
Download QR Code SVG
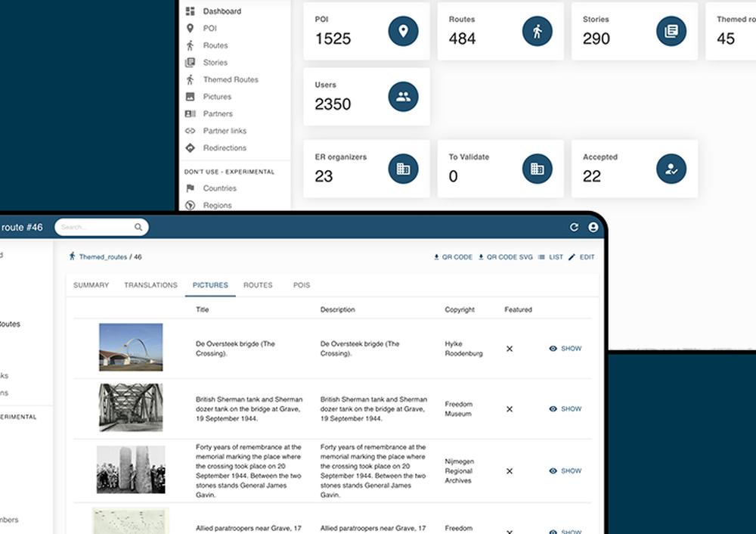click(x=507, y=257)
